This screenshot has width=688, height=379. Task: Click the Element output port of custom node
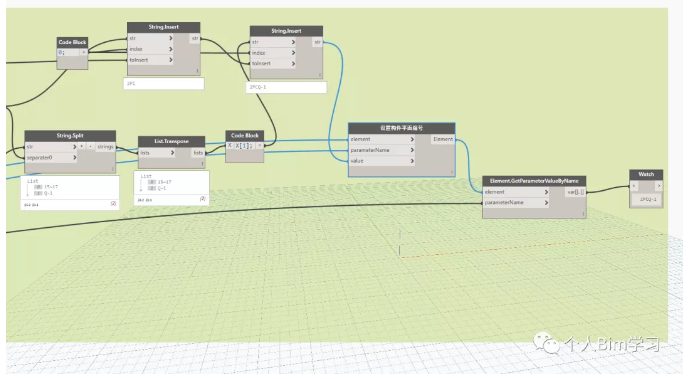pos(443,139)
